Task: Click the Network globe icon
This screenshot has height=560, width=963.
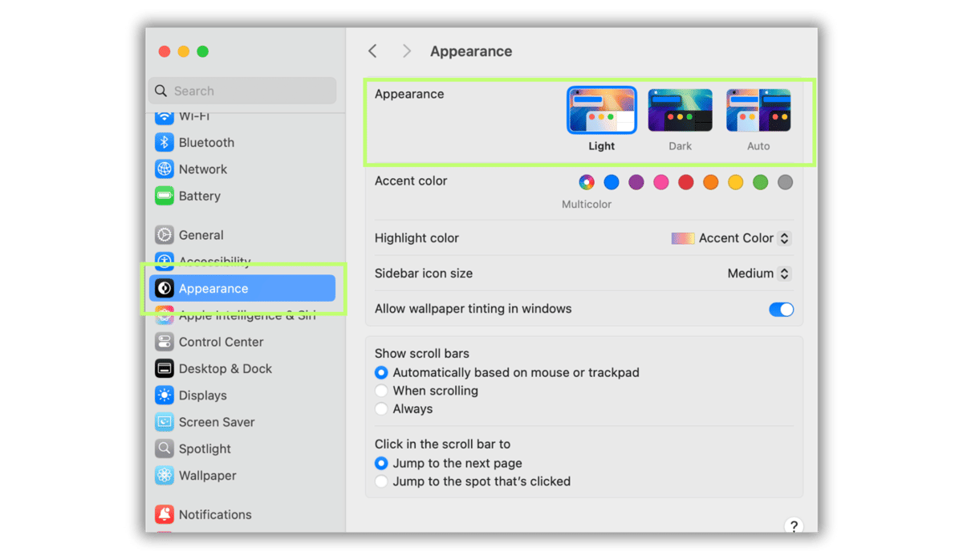Action: 165,169
